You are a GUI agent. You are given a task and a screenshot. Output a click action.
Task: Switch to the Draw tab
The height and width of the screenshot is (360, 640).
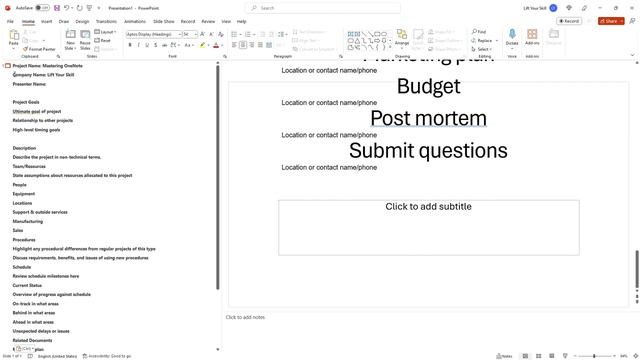click(x=64, y=21)
